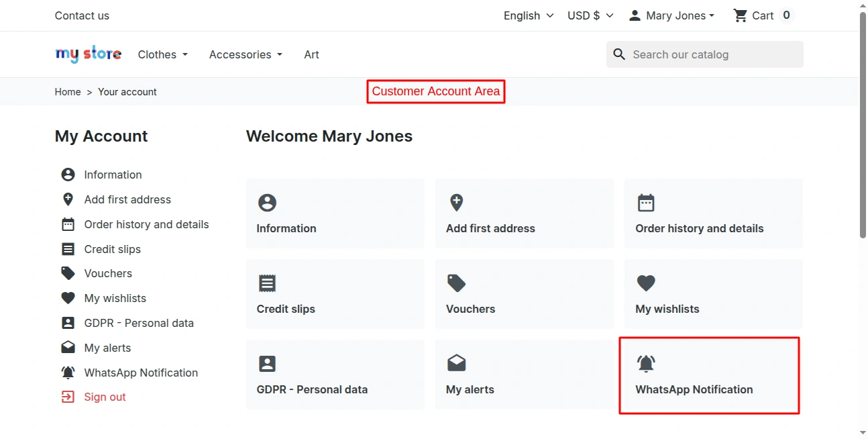868x439 pixels.
Task: Click the Home breadcrumb link
Action: pos(67,91)
